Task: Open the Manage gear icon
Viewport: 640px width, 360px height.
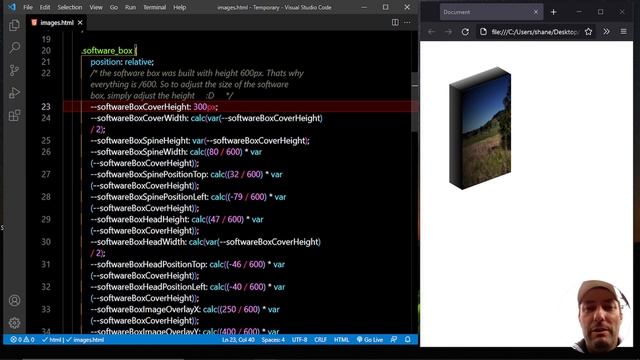Action: tap(14, 323)
